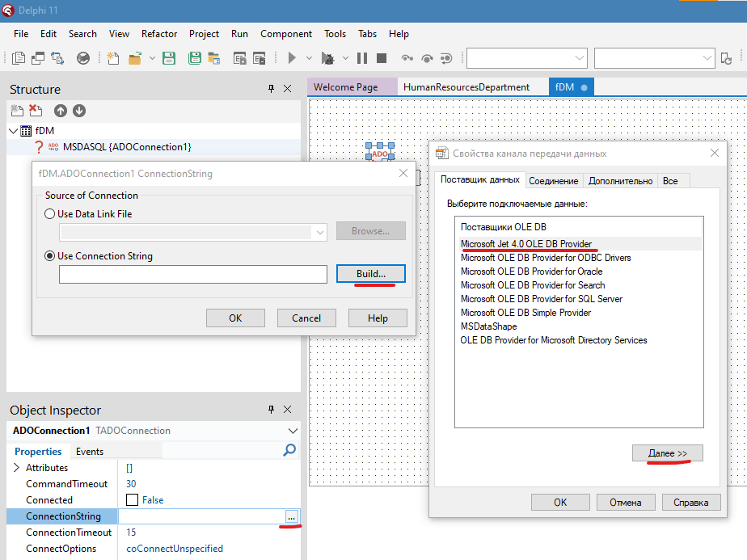Click Trace Into debug icon

(407, 58)
